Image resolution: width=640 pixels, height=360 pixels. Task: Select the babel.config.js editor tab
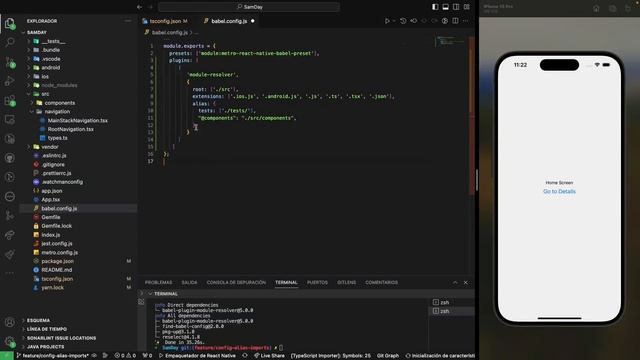point(229,21)
